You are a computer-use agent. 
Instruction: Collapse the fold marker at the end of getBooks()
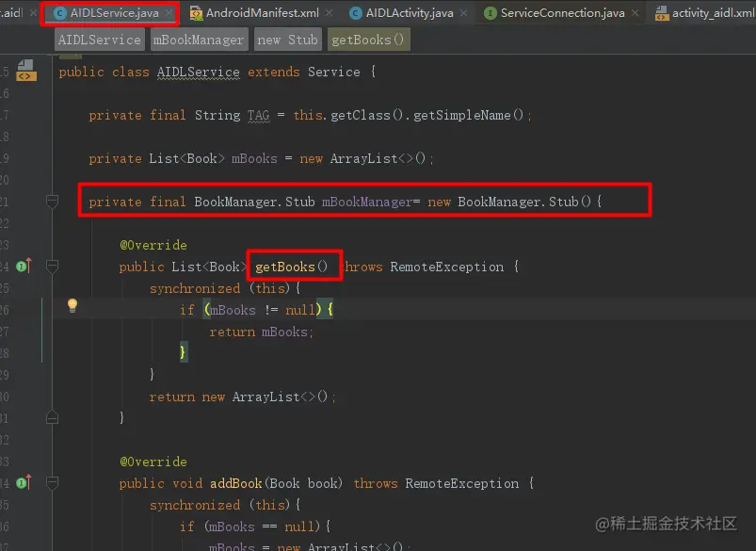[x=52, y=417]
